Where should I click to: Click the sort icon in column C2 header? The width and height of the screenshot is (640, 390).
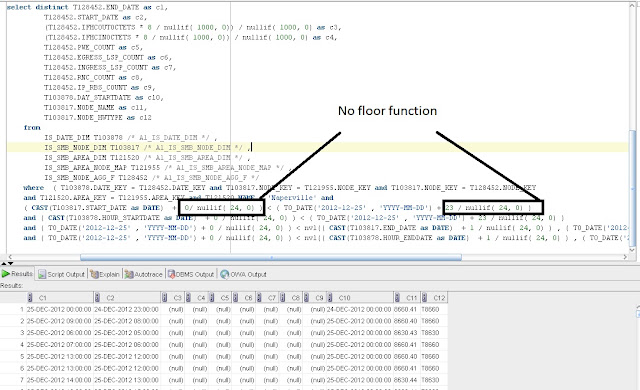point(97,297)
